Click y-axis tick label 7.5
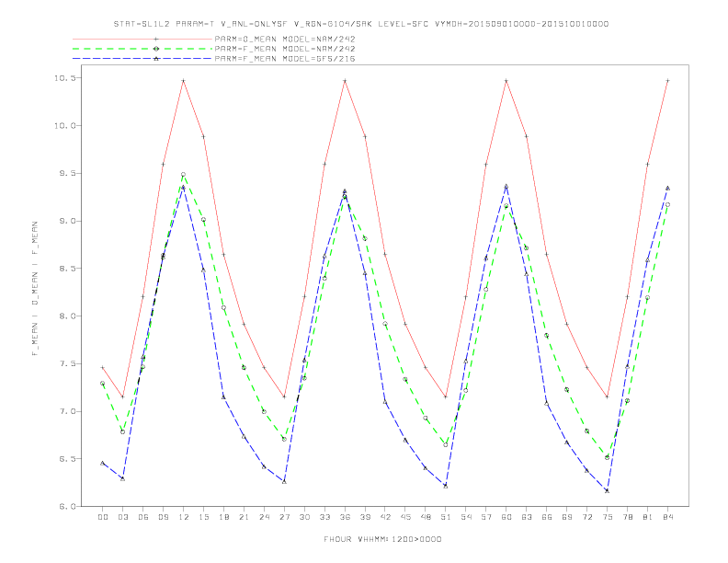This screenshot has width=728, height=563. 67,363
